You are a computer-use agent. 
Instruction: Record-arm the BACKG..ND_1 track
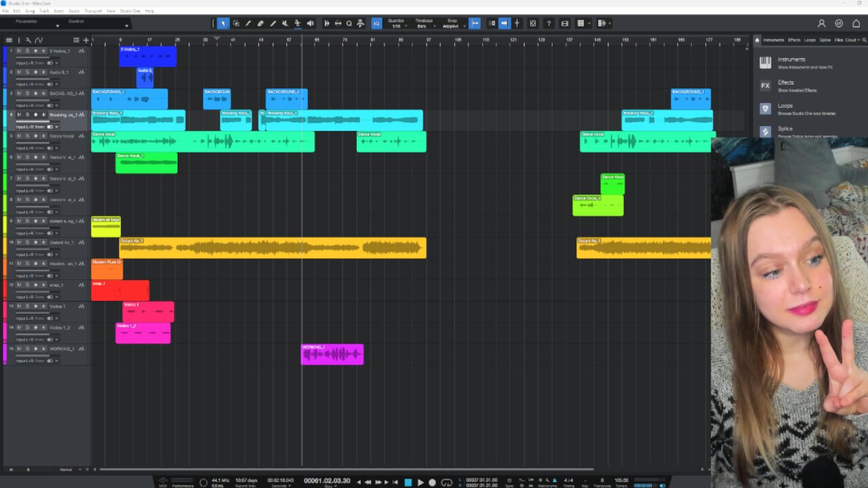pos(35,93)
